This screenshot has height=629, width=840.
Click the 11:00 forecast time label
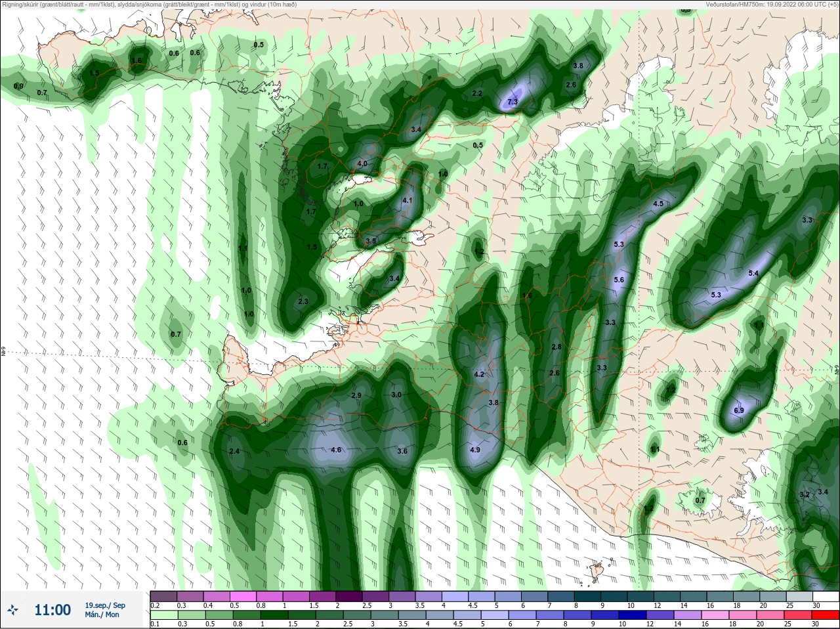tap(52, 610)
